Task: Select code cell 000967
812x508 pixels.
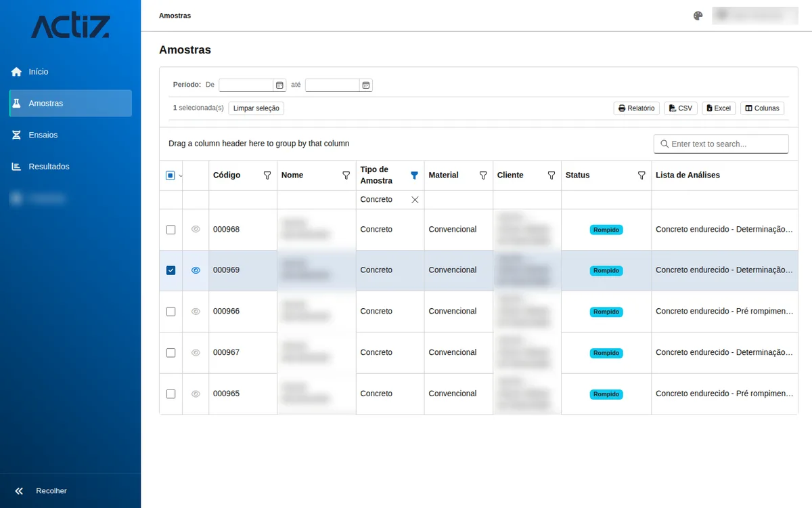Action: tap(243, 353)
